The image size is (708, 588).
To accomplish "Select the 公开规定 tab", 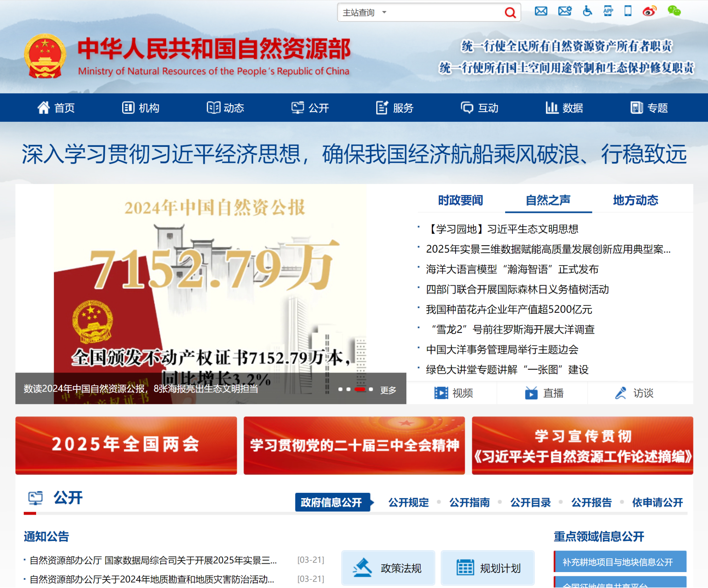I will 409,502.
